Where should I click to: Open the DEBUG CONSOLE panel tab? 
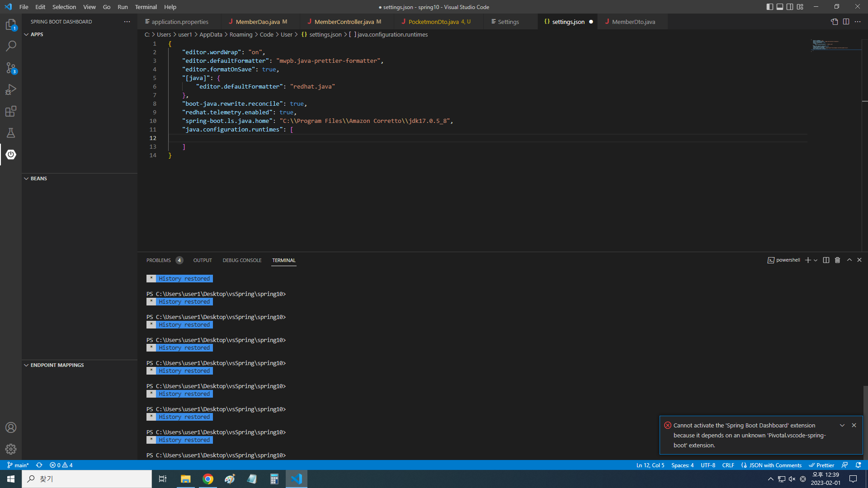[x=242, y=260]
